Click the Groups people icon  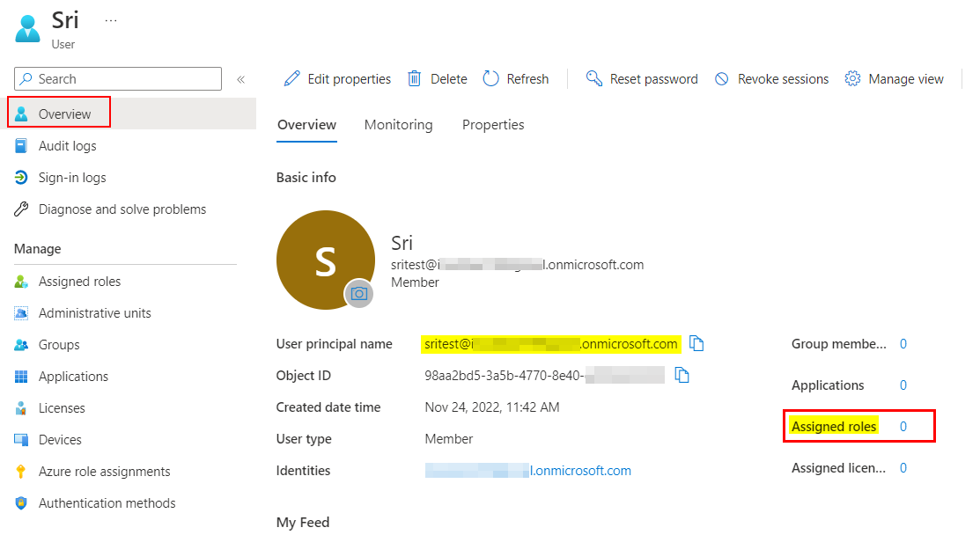pos(21,345)
